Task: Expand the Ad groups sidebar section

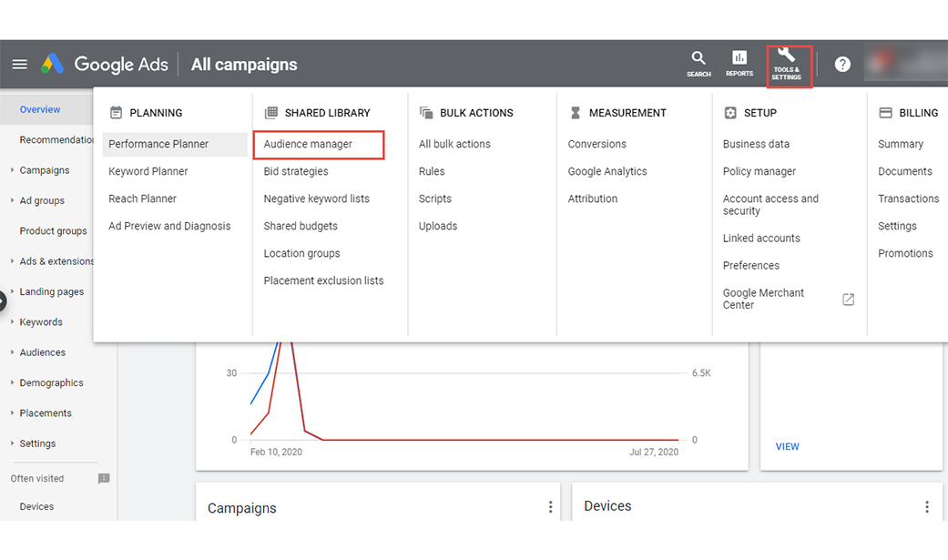Action: [12, 200]
